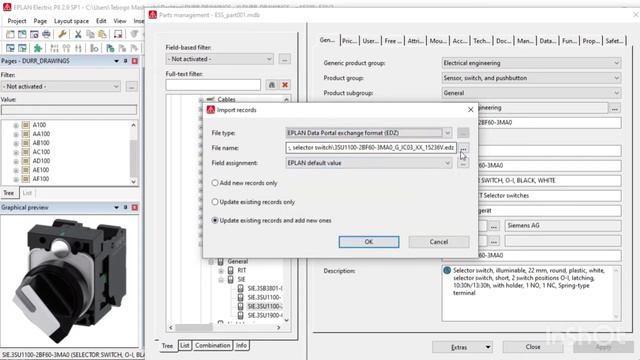Viewport: 640px width, 360px height.
Task: Click the ellipsis button beside Pages filter
Action: click(131, 87)
